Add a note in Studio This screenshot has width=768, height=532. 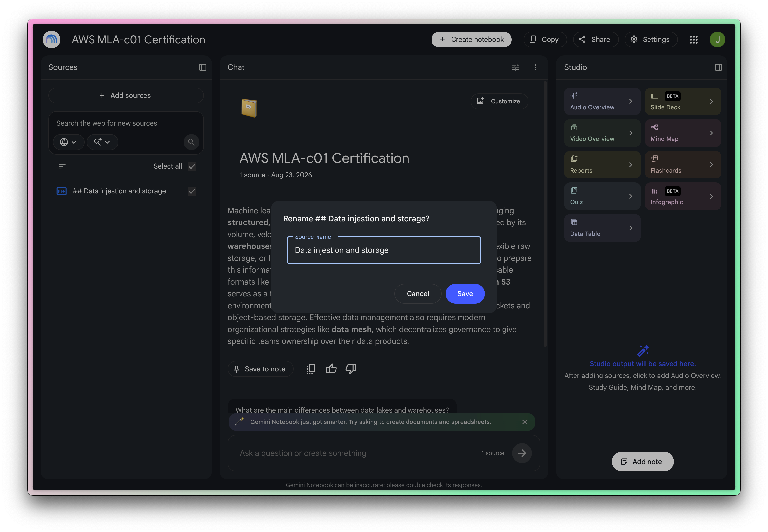click(x=642, y=462)
